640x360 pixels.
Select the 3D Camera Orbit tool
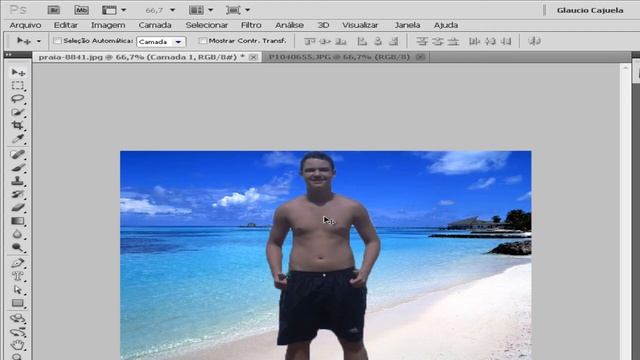18,332
